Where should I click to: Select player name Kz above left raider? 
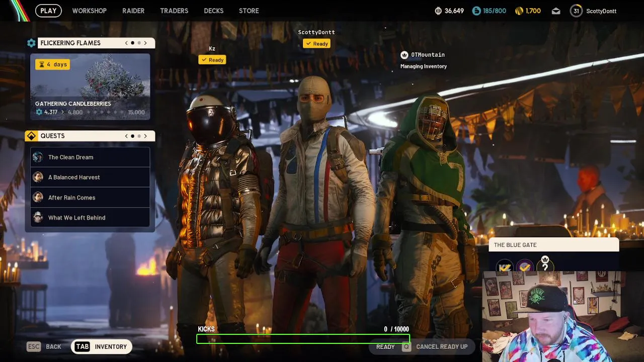tap(212, 49)
